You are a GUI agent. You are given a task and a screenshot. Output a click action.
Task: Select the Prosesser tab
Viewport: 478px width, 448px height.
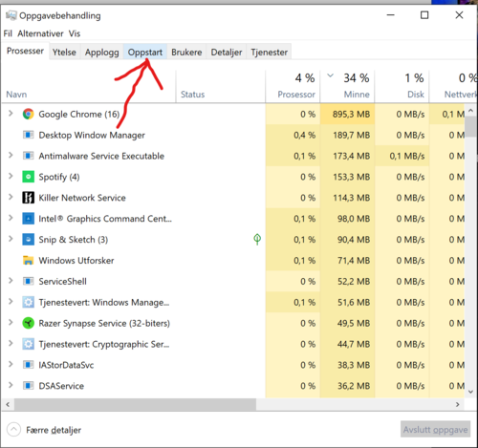(25, 51)
